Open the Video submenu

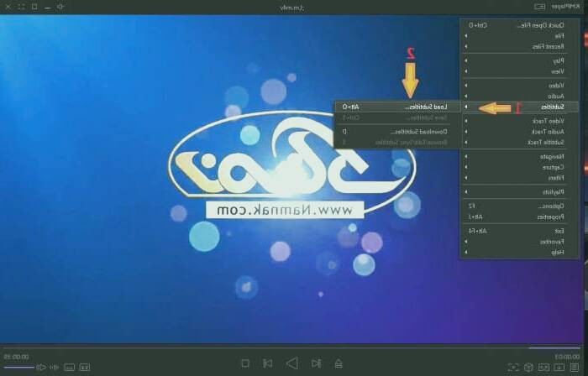point(519,86)
